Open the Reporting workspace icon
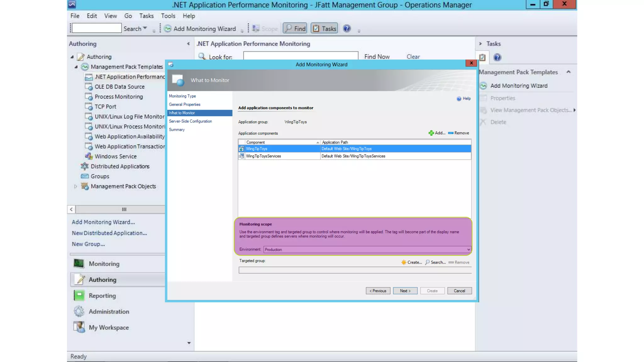Image resolution: width=644 pixels, height=362 pixels. [79, 296]
